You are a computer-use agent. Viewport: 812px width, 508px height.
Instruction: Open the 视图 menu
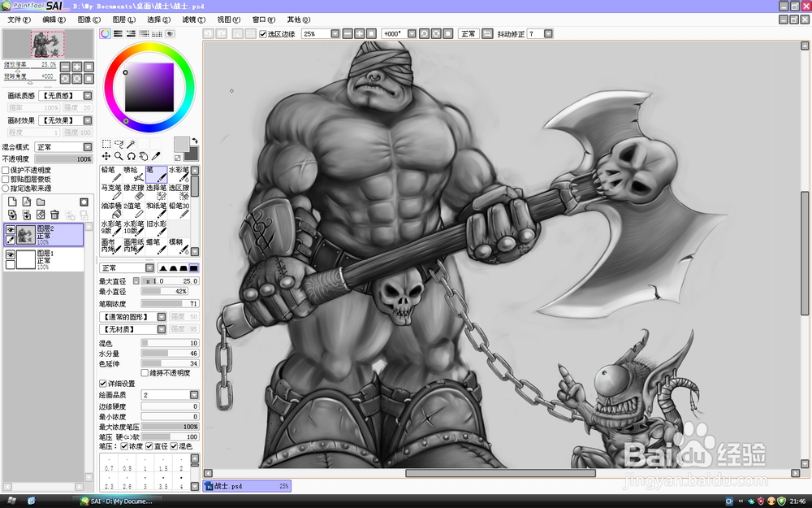click(x=228, y=20)
